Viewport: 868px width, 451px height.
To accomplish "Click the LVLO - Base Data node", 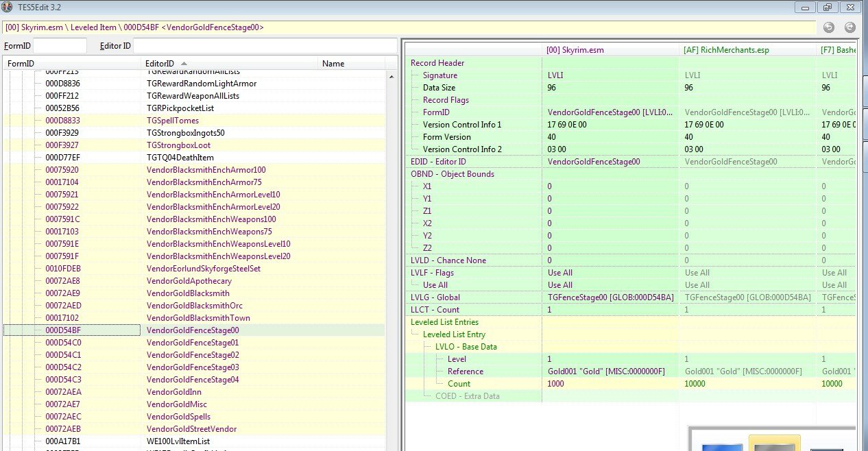I will 466,346.
